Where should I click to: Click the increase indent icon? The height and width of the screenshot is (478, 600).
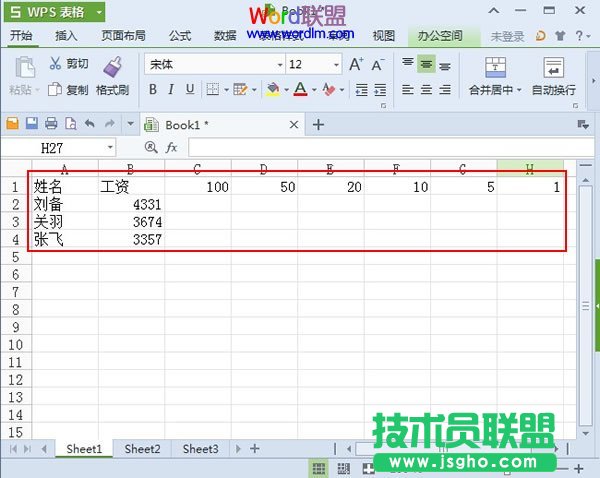(x=380, y=90)
